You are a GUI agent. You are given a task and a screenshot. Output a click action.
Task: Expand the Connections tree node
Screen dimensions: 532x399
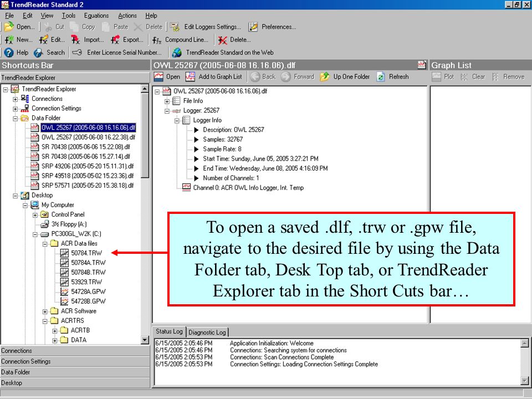tap(16, 99)
